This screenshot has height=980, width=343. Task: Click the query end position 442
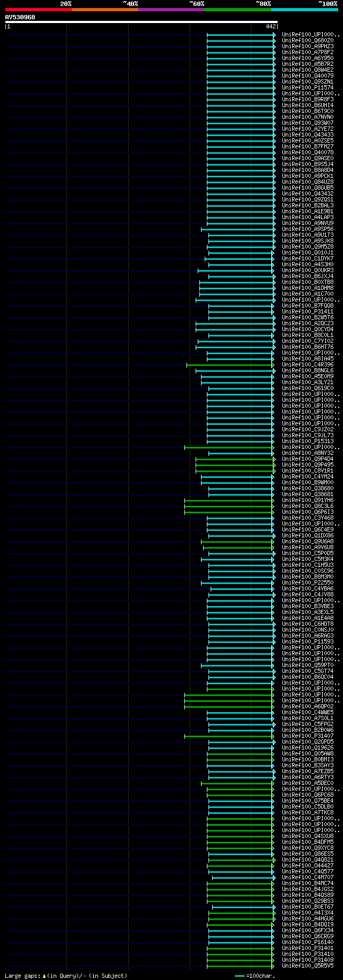(271, 26)
